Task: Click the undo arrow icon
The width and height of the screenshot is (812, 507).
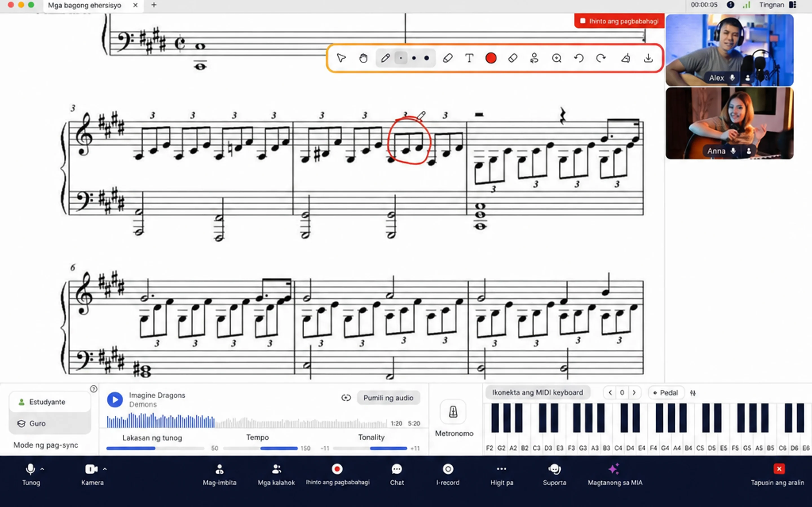Action: (579, 58)
